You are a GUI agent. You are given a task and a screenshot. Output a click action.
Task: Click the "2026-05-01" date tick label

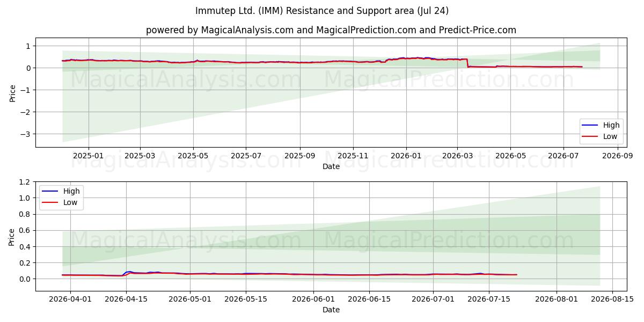click(x=190, y=299)
